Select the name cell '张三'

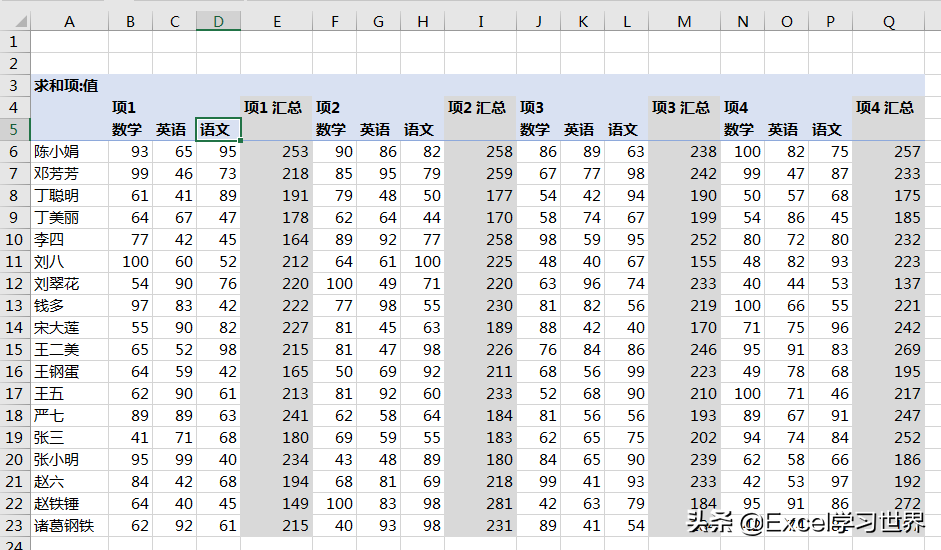point(70,438)
